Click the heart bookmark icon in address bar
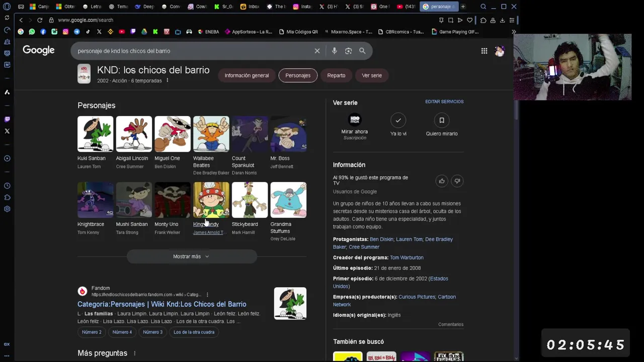Image resolution: width=644 pixels, height=362 pixels. tap(469, 20)
